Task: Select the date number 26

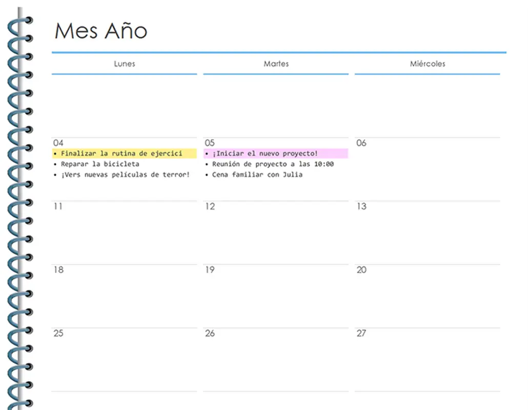Action: [x=210, y=334]
